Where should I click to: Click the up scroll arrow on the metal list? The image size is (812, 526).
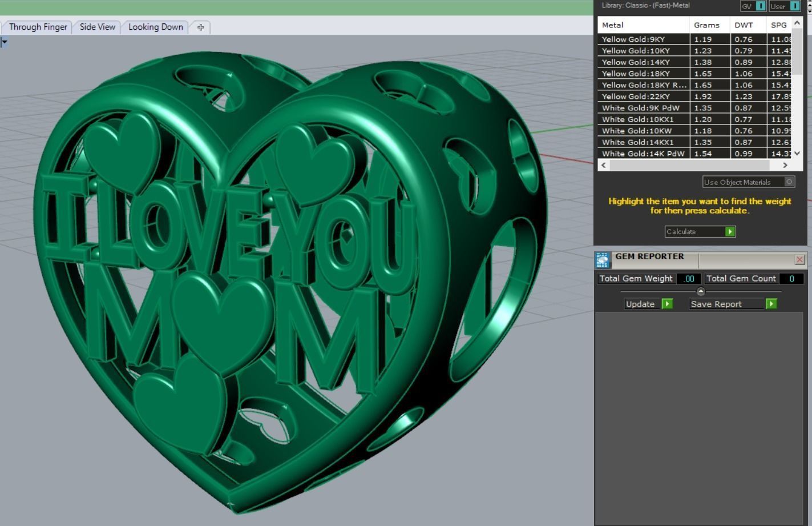(x=797, y=23)
